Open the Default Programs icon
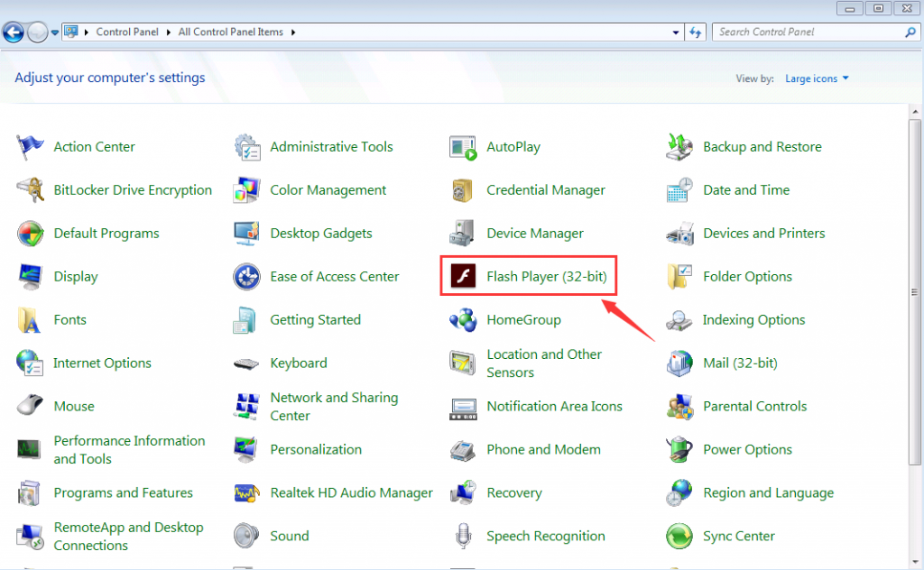This screenshot has width=924, height=570. coord(30,234)
